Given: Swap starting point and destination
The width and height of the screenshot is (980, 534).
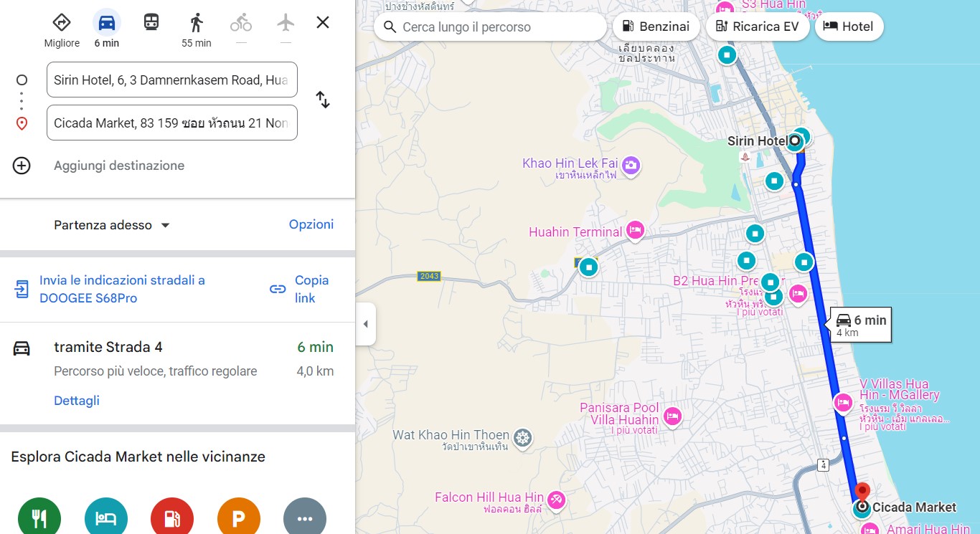Looking at the screenshot, I should (x=323, y=100).
